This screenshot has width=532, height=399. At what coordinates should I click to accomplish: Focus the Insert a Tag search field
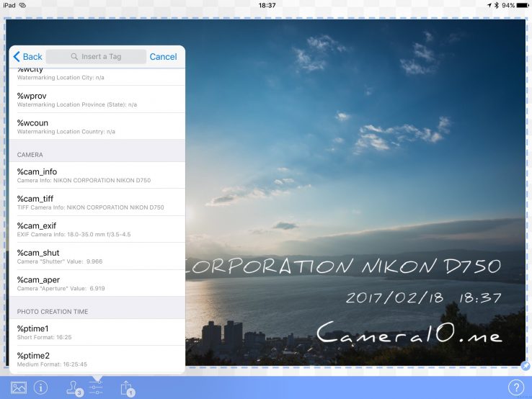point(96,57)
